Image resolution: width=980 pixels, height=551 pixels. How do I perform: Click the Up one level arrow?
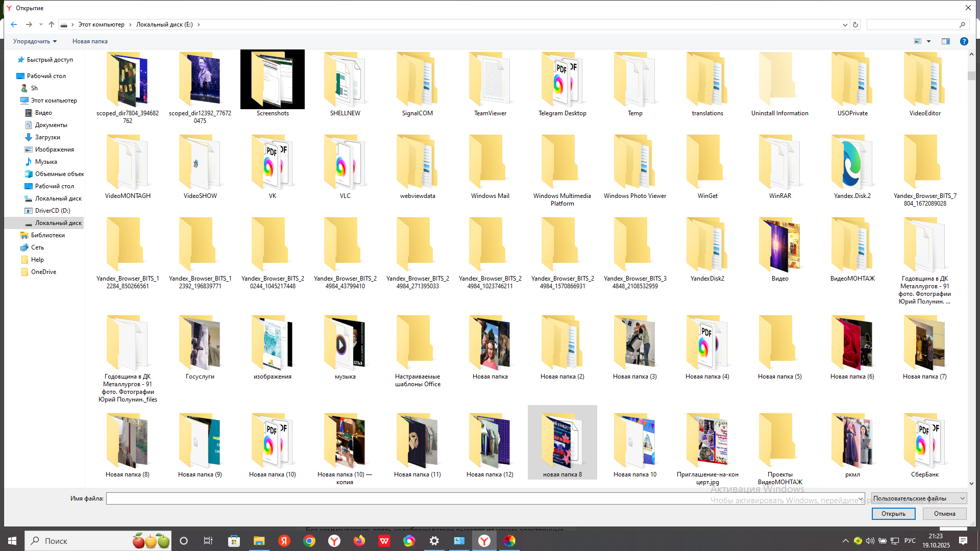[52, 24]
